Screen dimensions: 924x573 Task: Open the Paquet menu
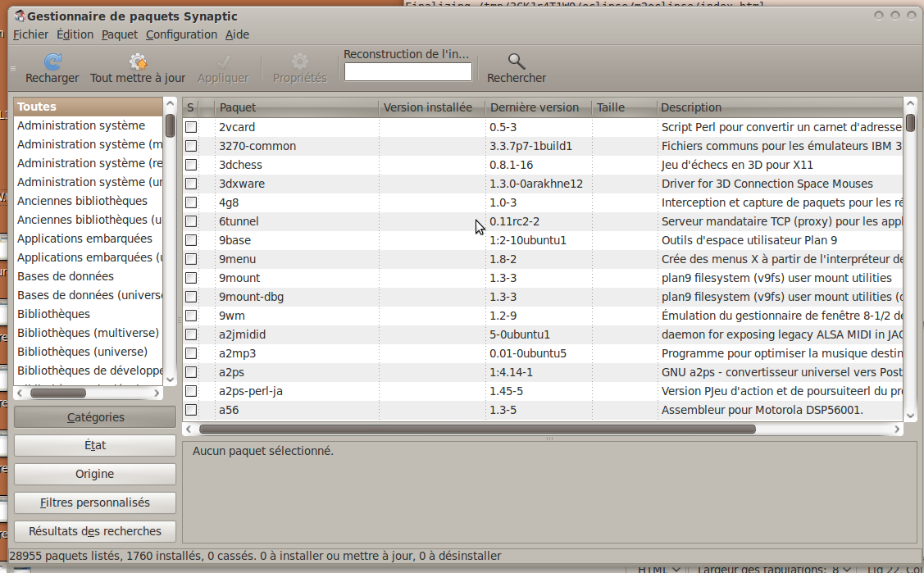click(120, 34)
